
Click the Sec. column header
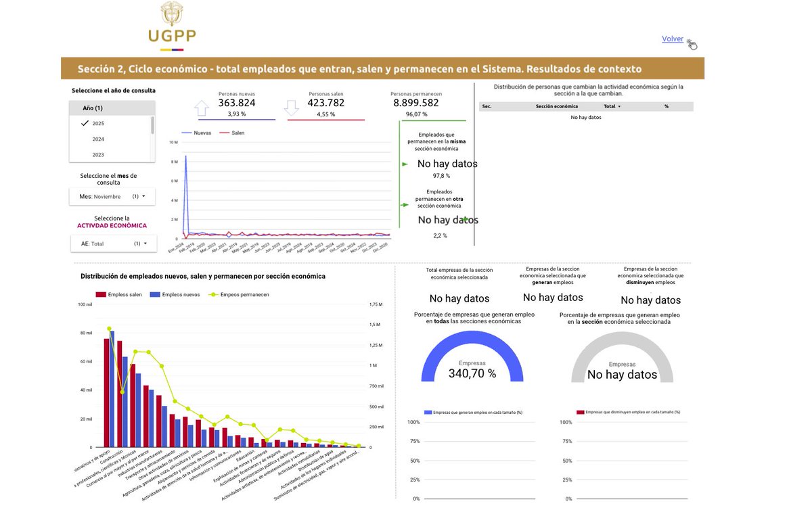tap(486, 107)
